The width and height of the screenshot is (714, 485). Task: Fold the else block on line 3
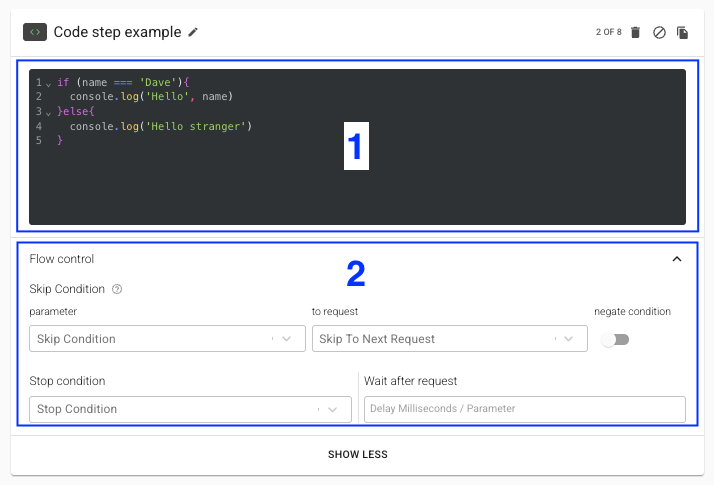[48, 112]
